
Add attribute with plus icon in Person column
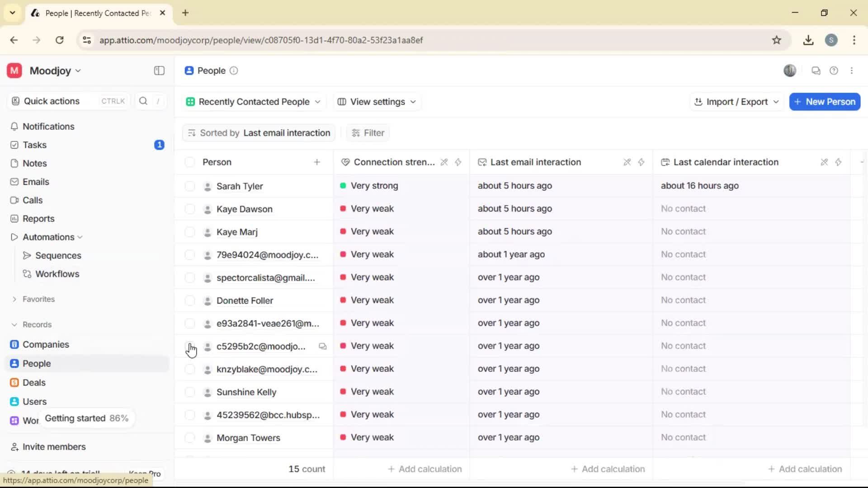point(317,162)
